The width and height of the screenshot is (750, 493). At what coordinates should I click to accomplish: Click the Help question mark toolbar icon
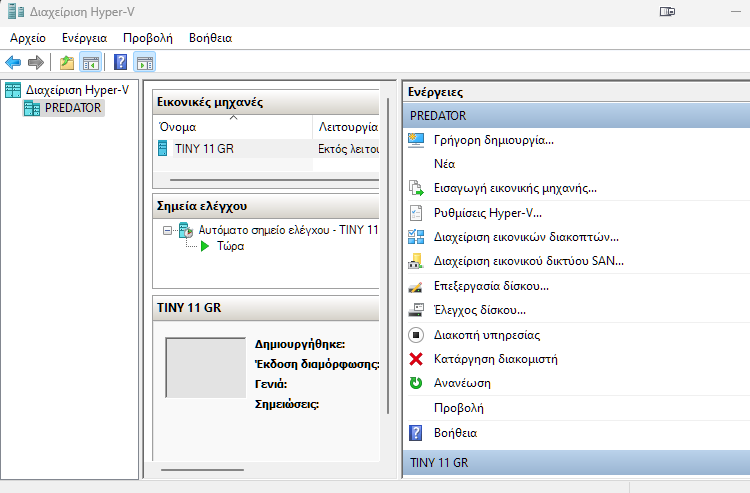120,62
